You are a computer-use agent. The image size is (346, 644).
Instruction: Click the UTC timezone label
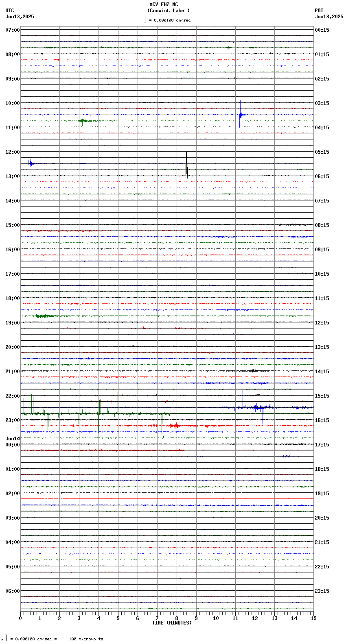pyautogui.click(x=10, y=11)
